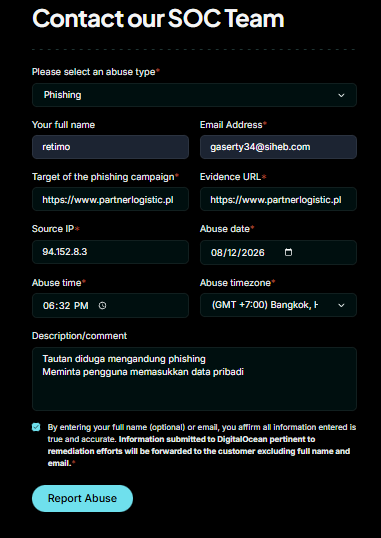The height and width of the screenshot is (538, 381).
Task: Open the clock picker icon in Abuse time
Action: pyautogui.click(x=102, y=305)
